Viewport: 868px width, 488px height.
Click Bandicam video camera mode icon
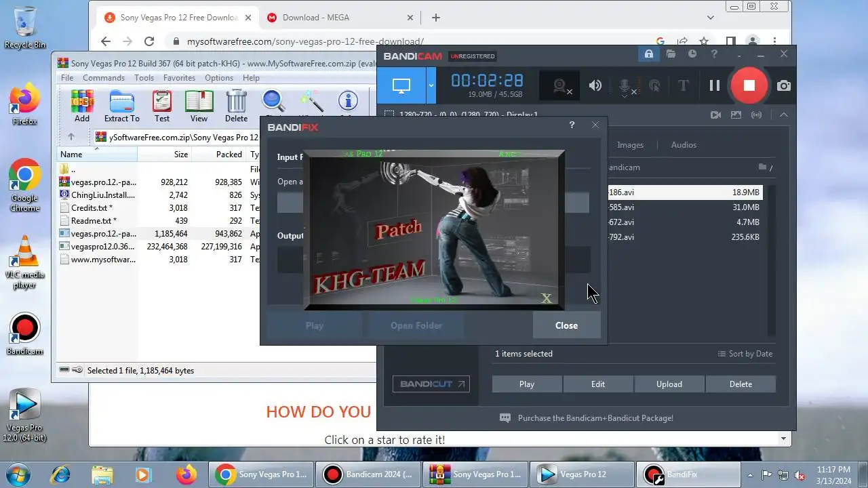[x=715, y=115]
